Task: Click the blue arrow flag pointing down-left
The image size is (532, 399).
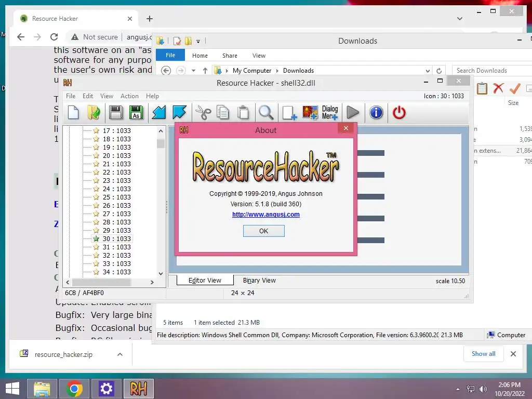Action: (x=159, y=113)
